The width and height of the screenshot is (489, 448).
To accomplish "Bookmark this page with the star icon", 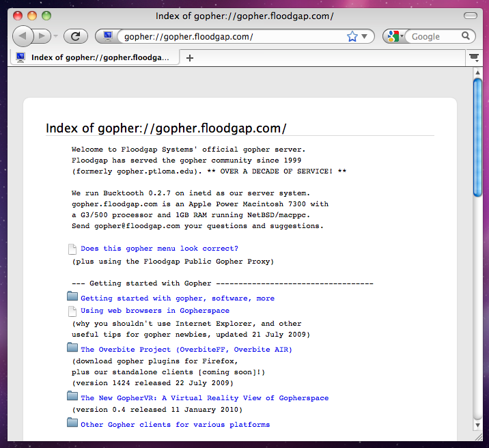I will (352, 36).
